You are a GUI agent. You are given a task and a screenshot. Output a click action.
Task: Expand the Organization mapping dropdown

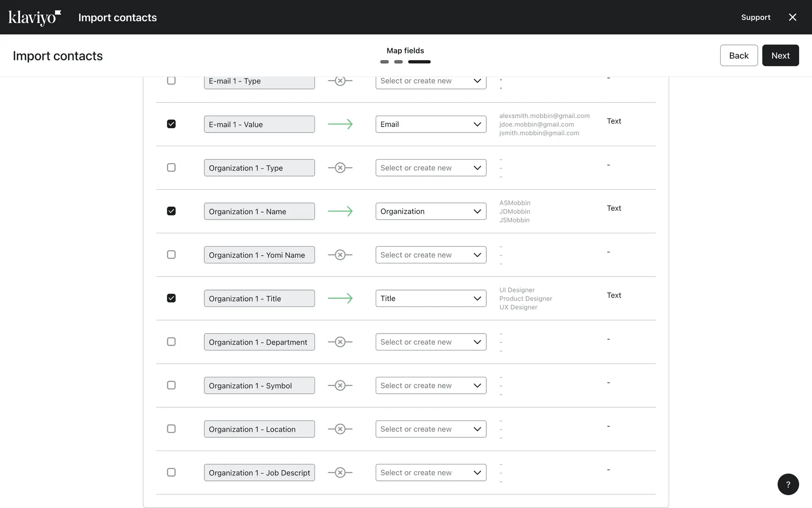(431, 211)
